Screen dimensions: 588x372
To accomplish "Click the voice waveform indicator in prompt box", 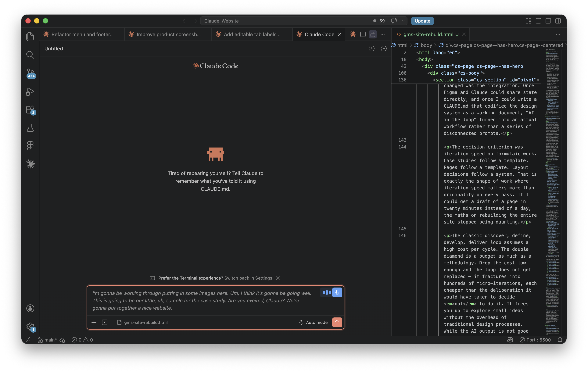I will (326, 292).
